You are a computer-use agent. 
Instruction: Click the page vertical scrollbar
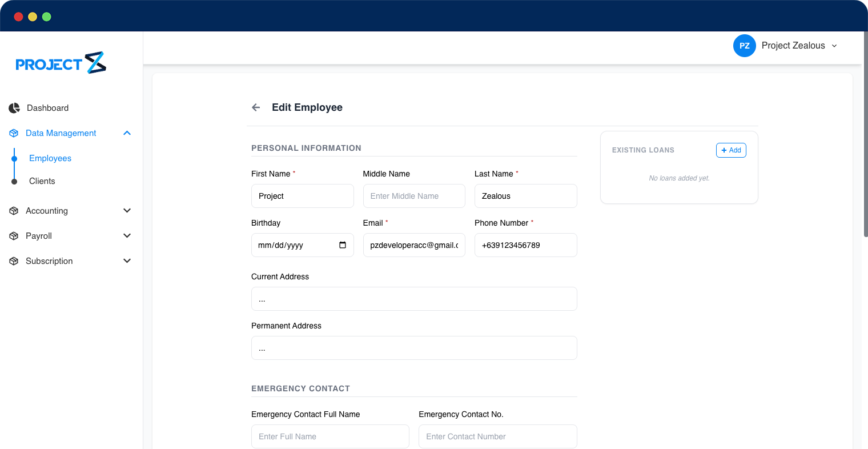[866, 134]
